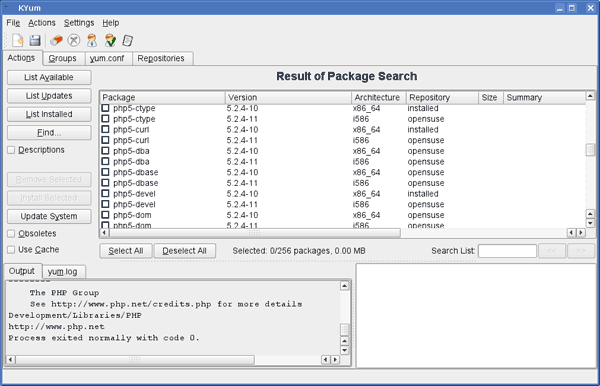Click the paper scroll log icon
Viewport: 600px width, 386px height.
[127, 40]
